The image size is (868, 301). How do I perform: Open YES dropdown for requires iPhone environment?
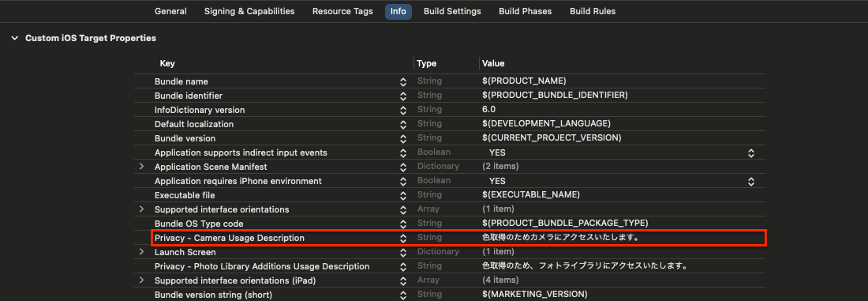[751, 181]
